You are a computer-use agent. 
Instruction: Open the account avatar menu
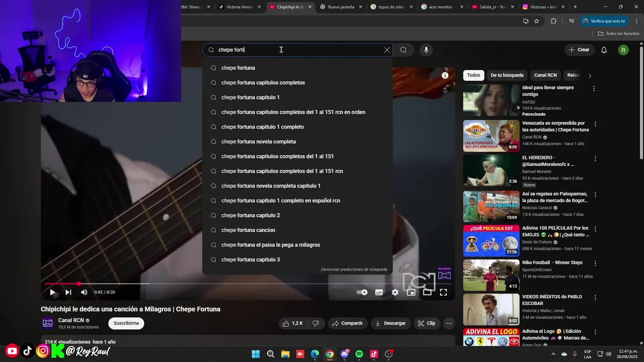[623, 50]
